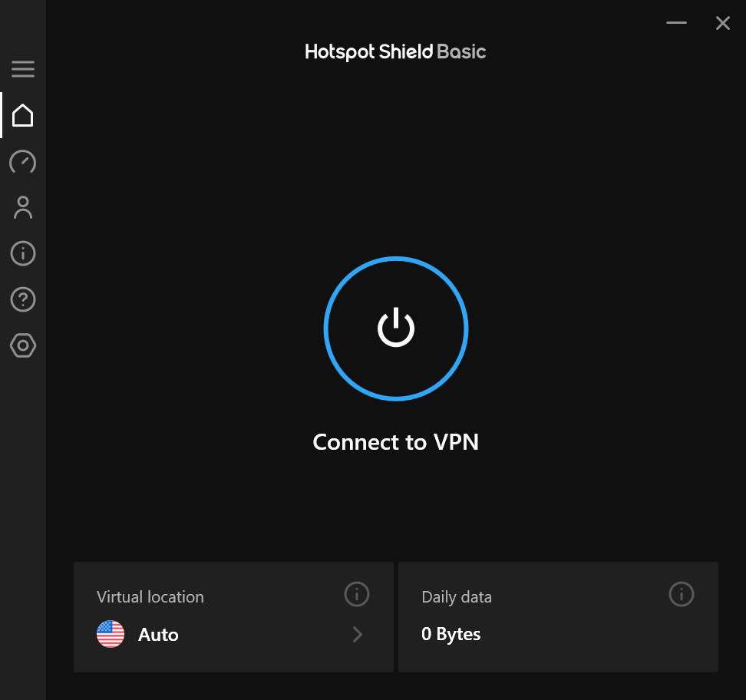
Task: Open the account profile icon
Action: pyautogui.click(x=23, y=207)
